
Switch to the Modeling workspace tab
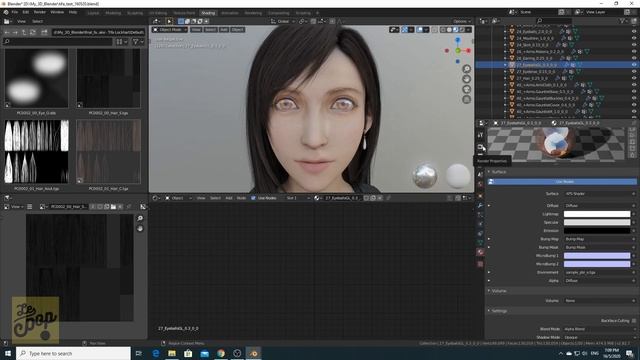113,13
